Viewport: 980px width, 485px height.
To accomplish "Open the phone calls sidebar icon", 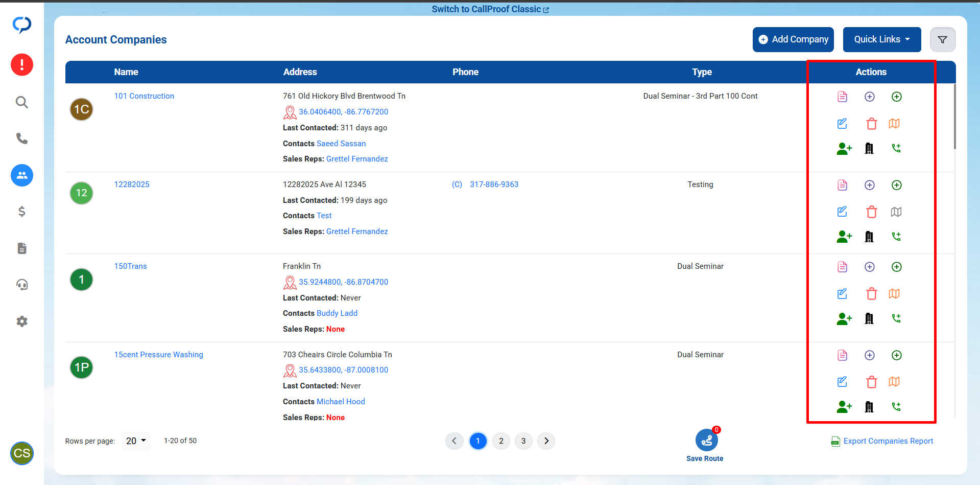I will [x=22, y=138].
